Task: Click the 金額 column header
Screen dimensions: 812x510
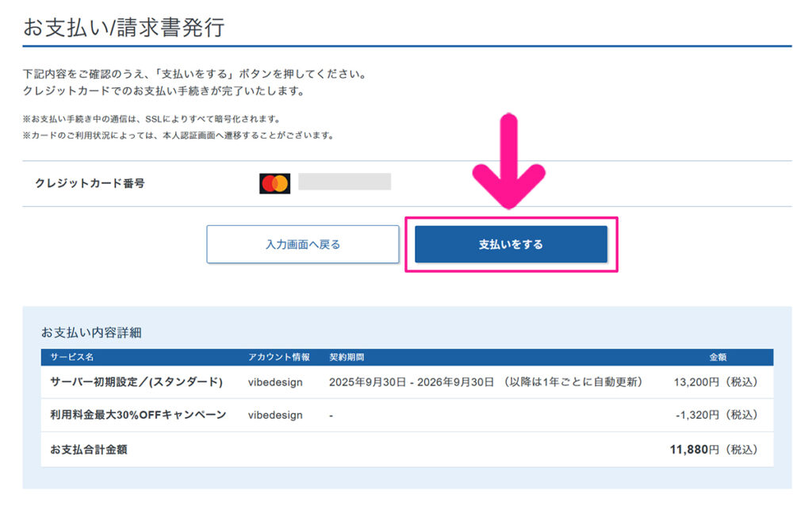Action: (719, 358)
